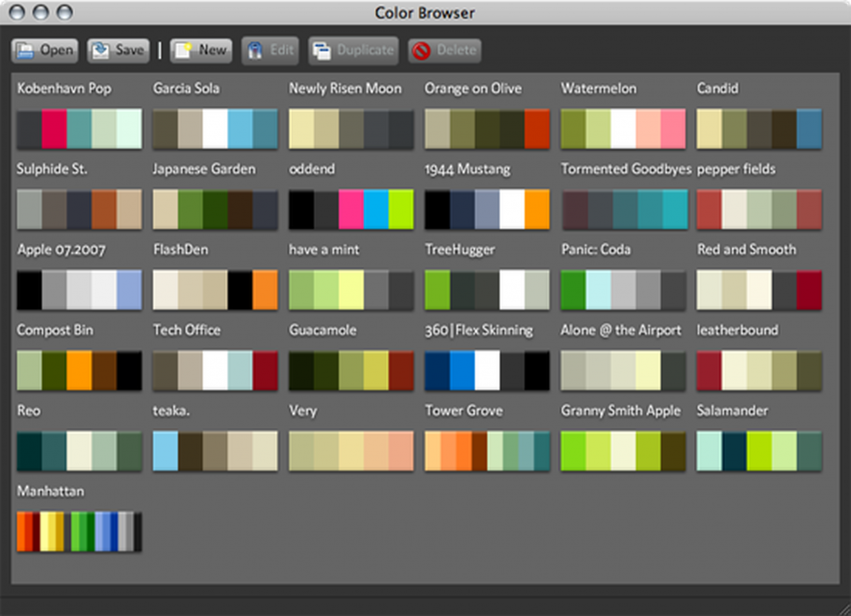Select the Tower Grove palette
This screenshot has height=616, width=851.
point(487,451)
